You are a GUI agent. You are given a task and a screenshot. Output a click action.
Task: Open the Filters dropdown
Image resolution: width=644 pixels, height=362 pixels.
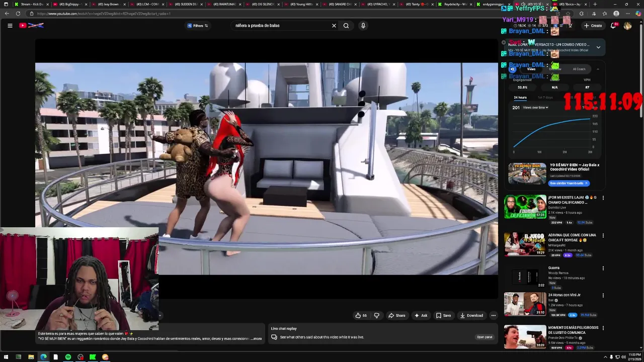[x=198, y=26]
